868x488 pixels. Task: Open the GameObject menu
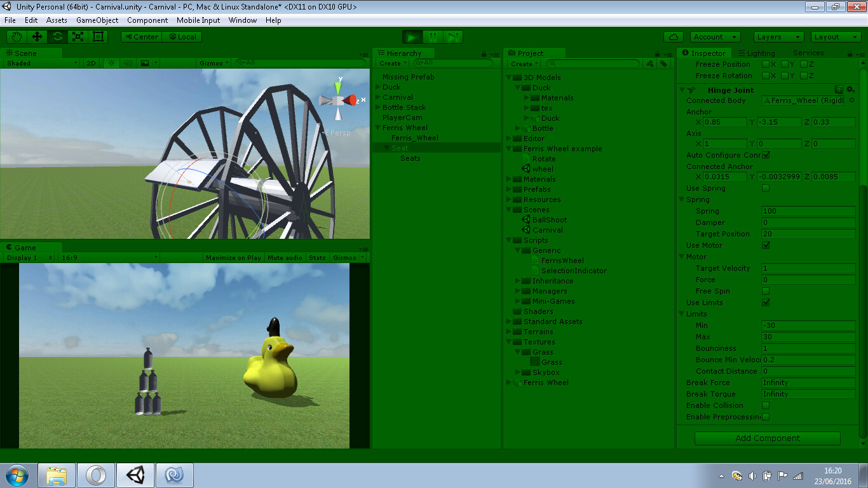point(98,20)
